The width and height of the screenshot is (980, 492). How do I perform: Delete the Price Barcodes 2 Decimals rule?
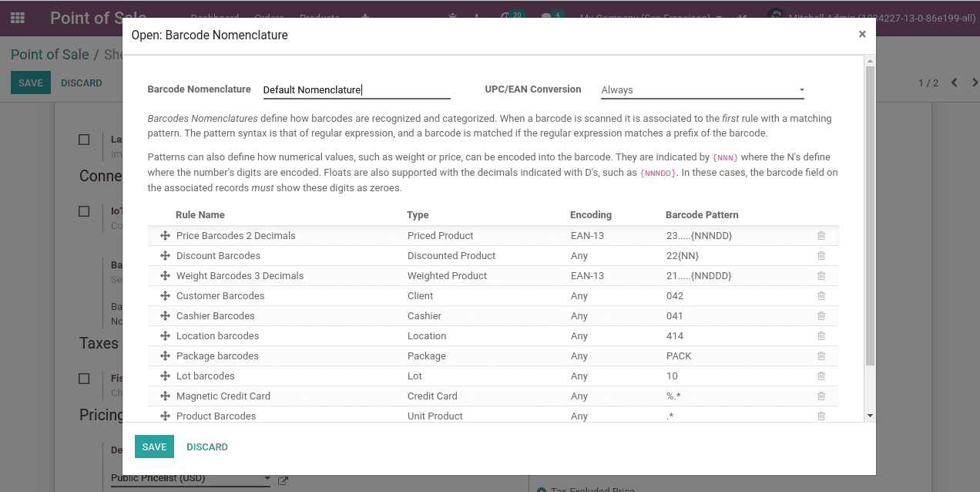(821, 236)
